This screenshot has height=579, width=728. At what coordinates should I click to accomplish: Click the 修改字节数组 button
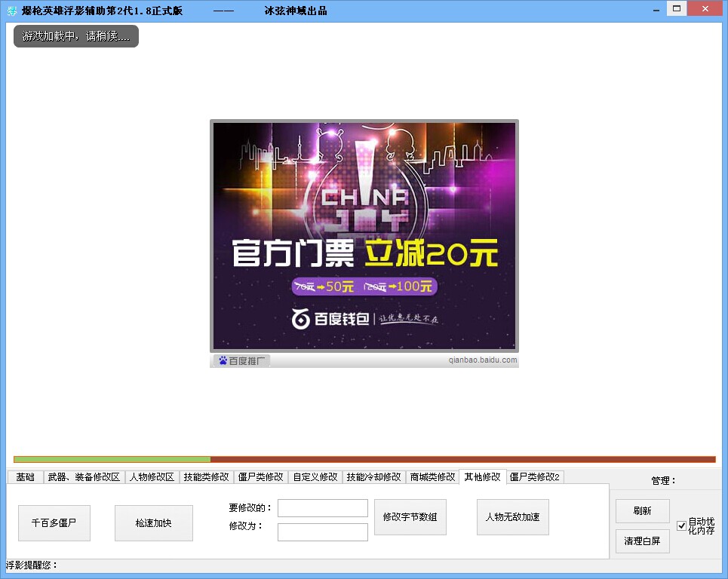410,517
